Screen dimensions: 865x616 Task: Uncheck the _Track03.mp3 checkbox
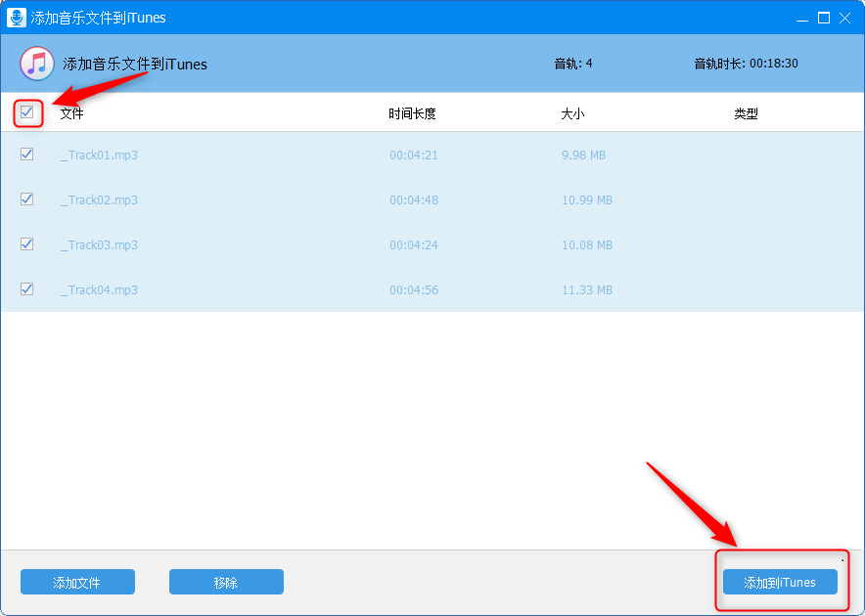pos(27,244)
